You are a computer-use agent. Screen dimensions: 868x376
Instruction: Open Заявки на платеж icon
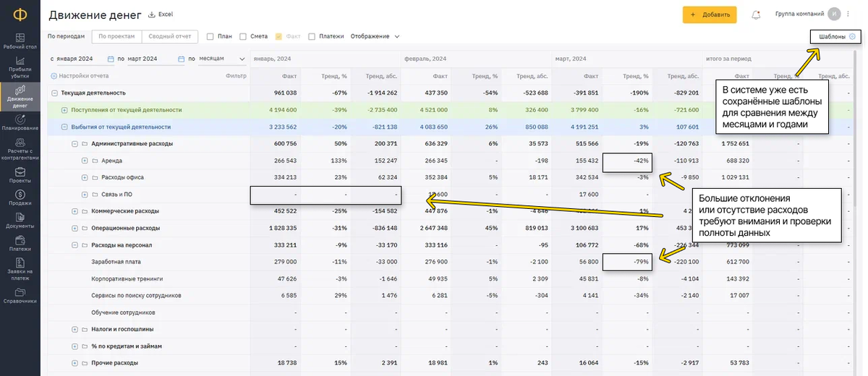click(20, 262)
